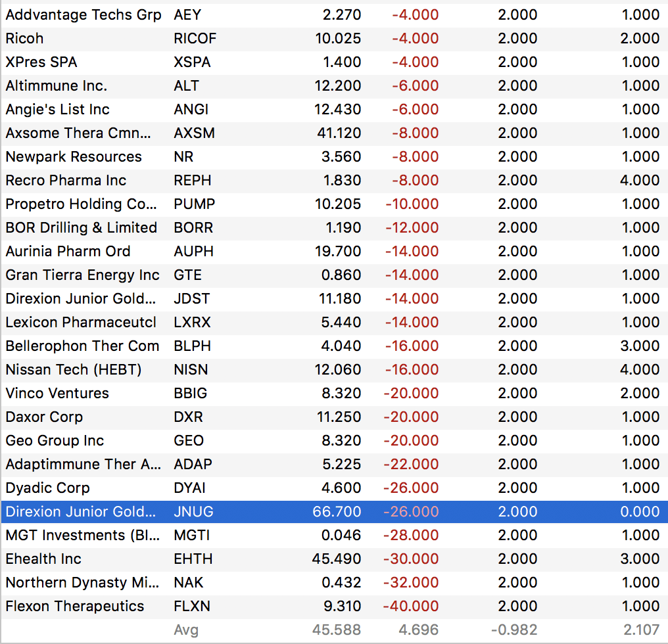The width and height of the screenshot is (668, 644).
Task: Click the PUMP ticker symbol
Action: [x=194, y=204]
